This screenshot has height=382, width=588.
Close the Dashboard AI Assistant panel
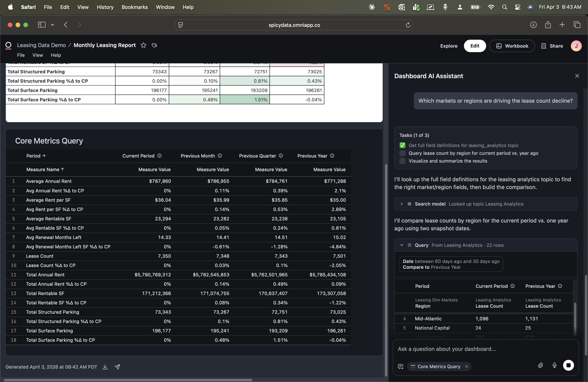coord(577,76)
